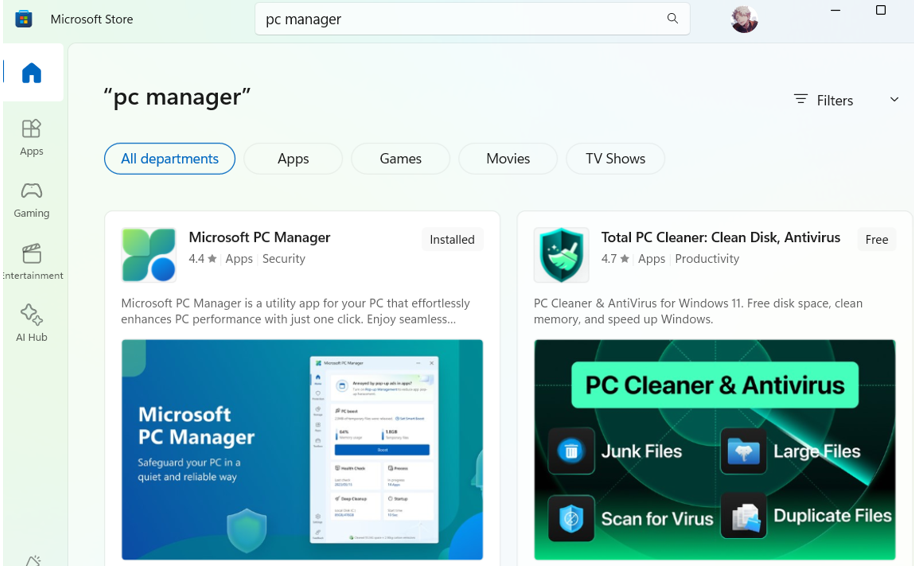
Task: Click the search magnifier icon
Action: (x=673, y=19)
